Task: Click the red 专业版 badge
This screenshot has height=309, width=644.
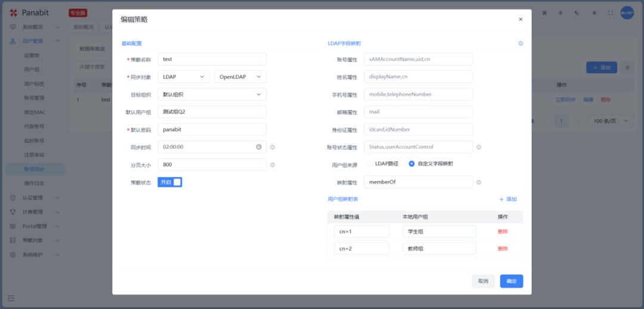Action: click(x=78, y=13)
